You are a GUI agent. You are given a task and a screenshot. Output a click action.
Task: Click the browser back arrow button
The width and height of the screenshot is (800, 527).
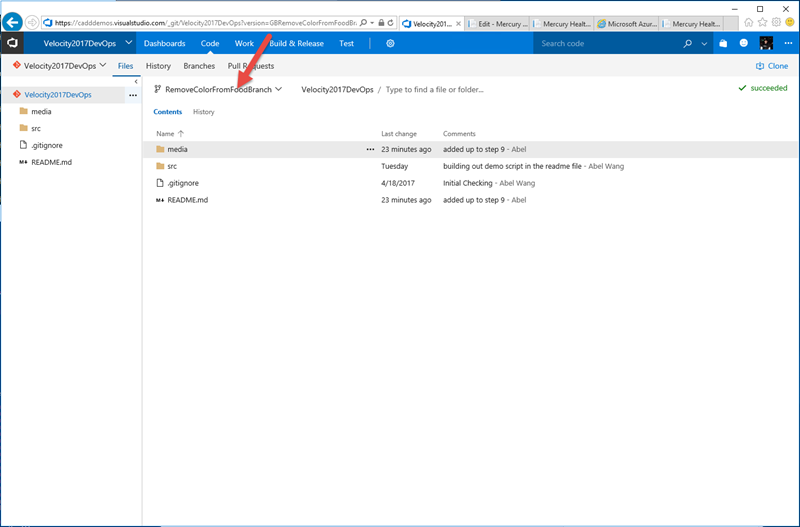12,22
